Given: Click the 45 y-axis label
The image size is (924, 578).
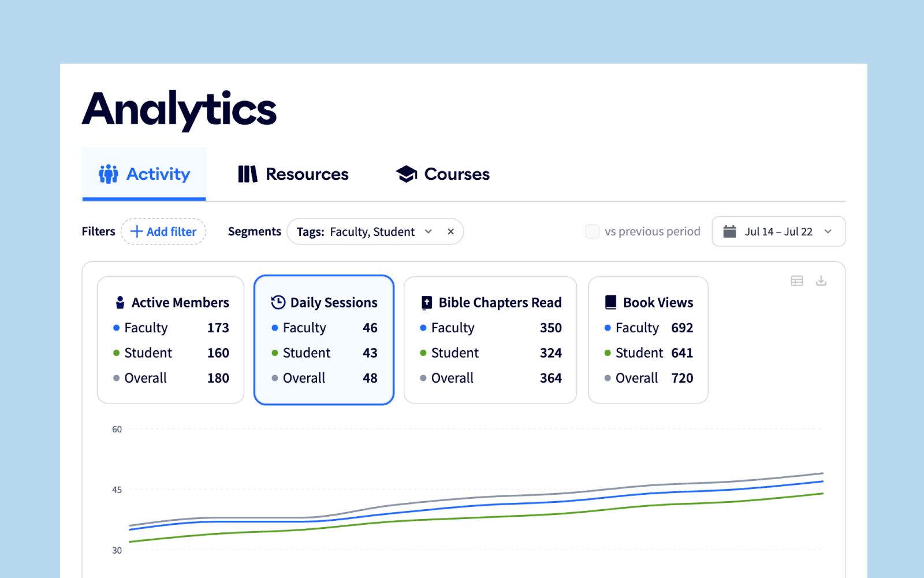Looking at the screenshot, I should [x=117, y=490].
